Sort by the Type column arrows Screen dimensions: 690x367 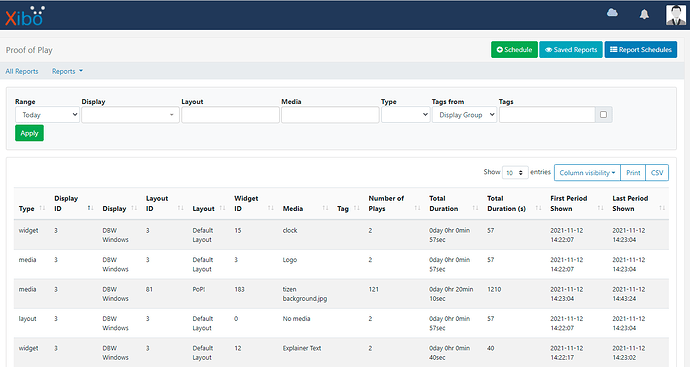pos(42,208)
